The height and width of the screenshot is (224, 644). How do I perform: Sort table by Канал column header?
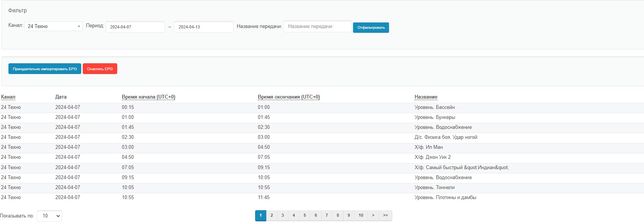point(8,97)
